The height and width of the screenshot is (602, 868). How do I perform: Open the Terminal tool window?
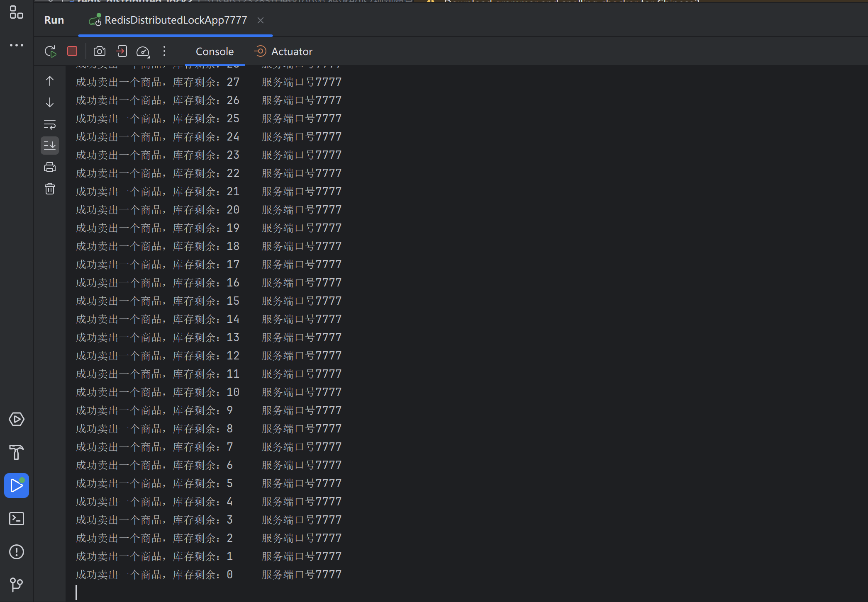[17, 519]
